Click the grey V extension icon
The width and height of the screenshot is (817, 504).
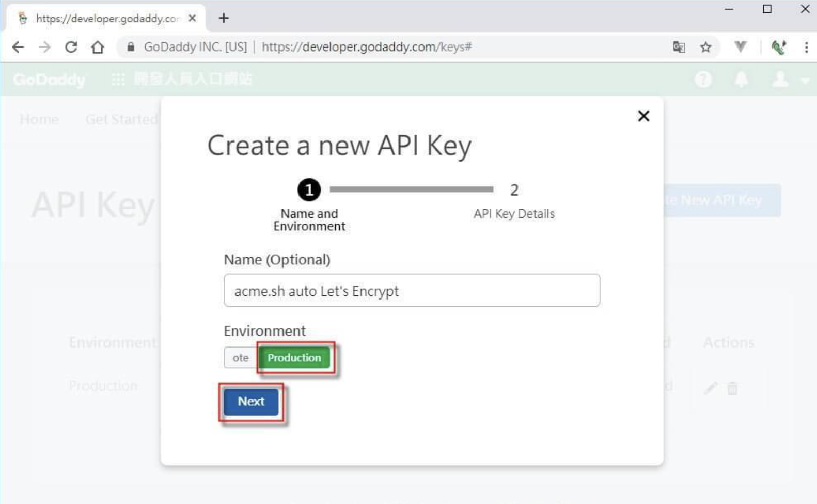[740, 47]
